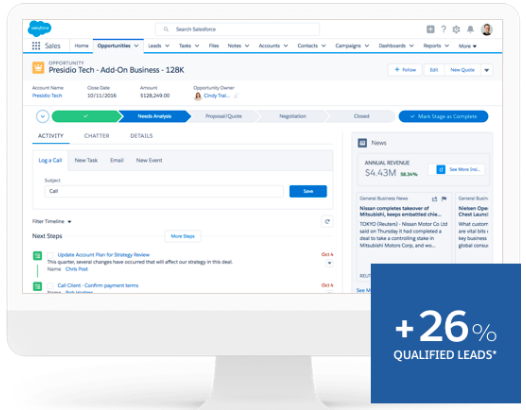The height and width of the screenshot is (410, 526).
Task: Open the Presidio Tech account link
Action: click(x=47, y=96)
